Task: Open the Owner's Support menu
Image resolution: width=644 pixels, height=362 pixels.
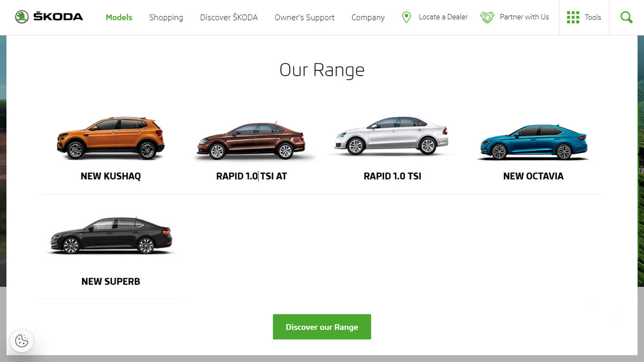Action: click(304, 17)
